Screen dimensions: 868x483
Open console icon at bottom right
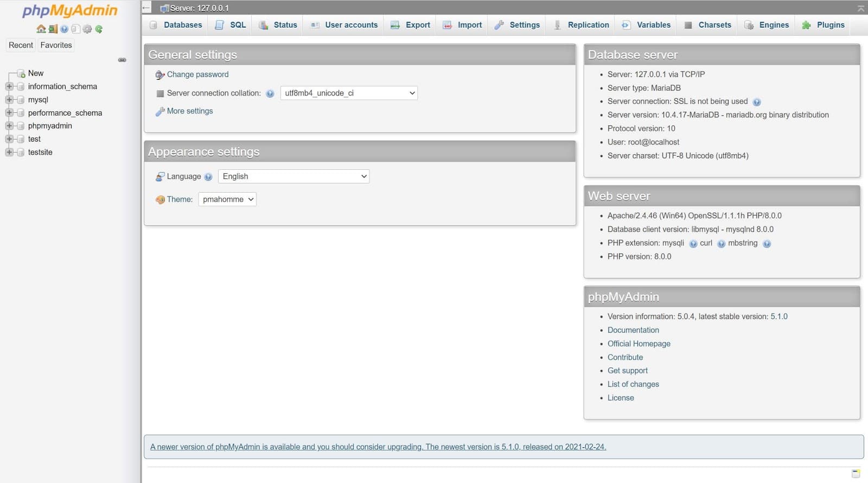pyautogui.click(x=856, y=473)
